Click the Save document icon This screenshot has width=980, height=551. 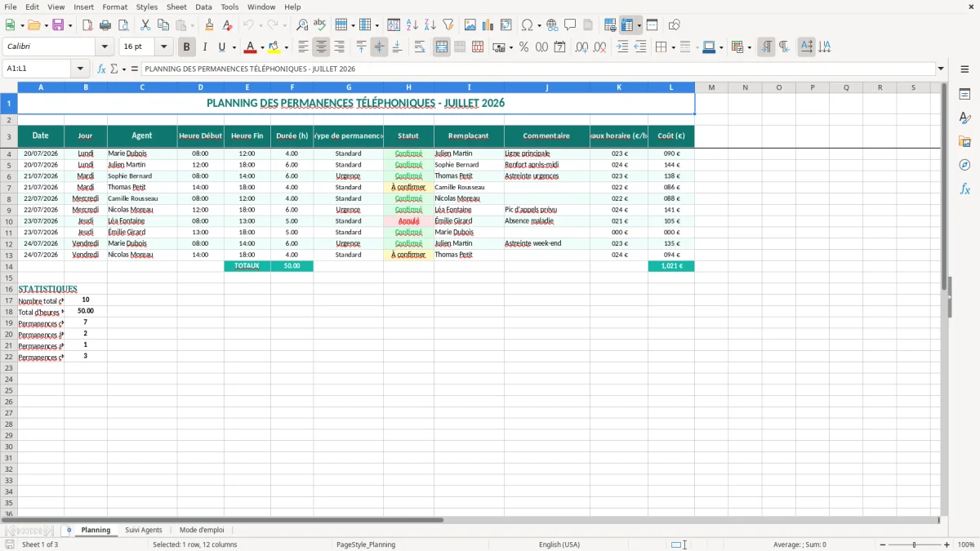58,25
